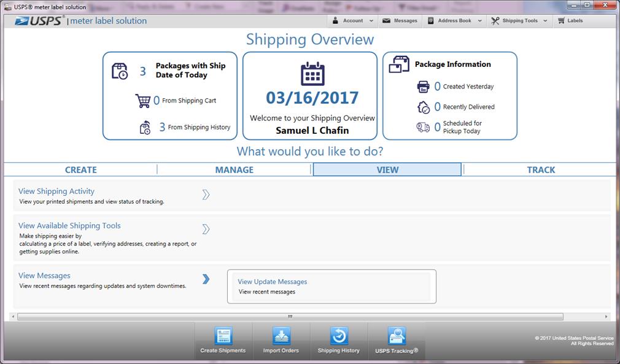Collapse the View Messages chevron

pos(206,279)
